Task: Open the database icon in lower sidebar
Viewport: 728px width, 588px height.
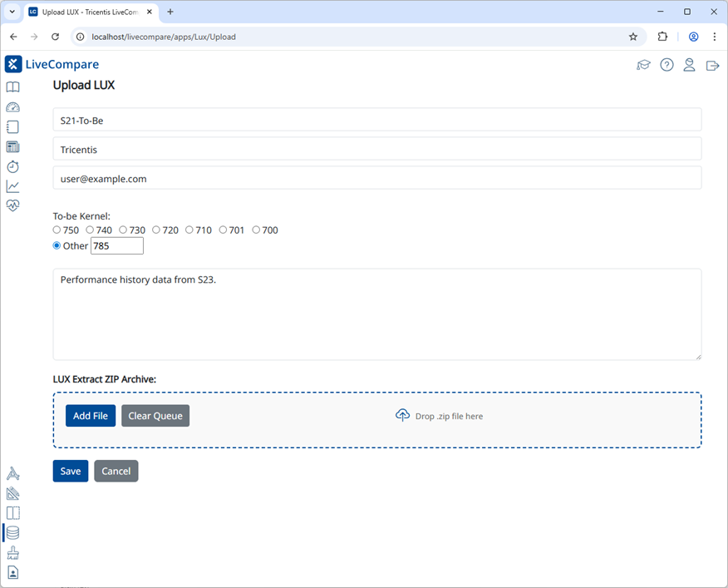Action: tap(12, 532)
